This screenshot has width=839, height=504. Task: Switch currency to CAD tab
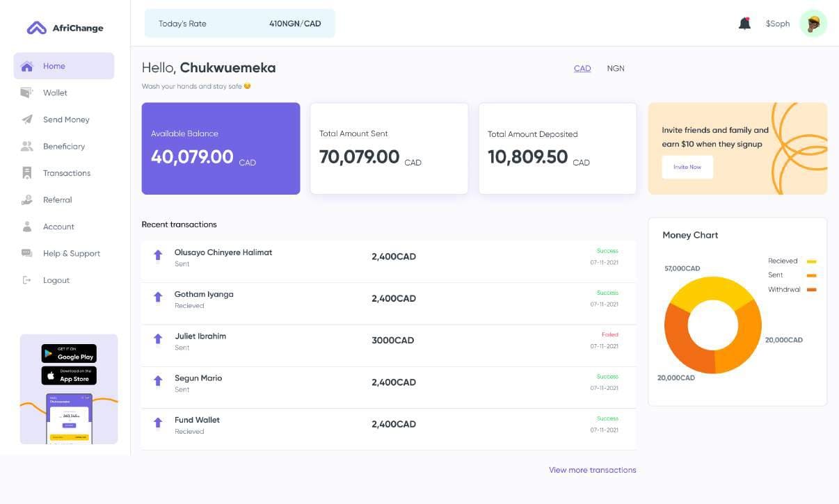click(x=582, y=68)
